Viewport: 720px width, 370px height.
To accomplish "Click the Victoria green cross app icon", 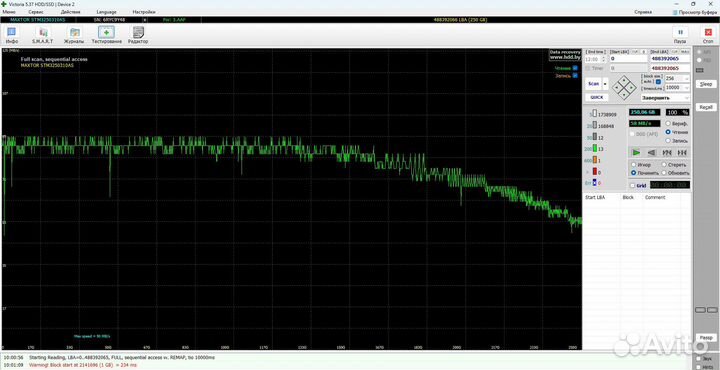I will (5, 4).
